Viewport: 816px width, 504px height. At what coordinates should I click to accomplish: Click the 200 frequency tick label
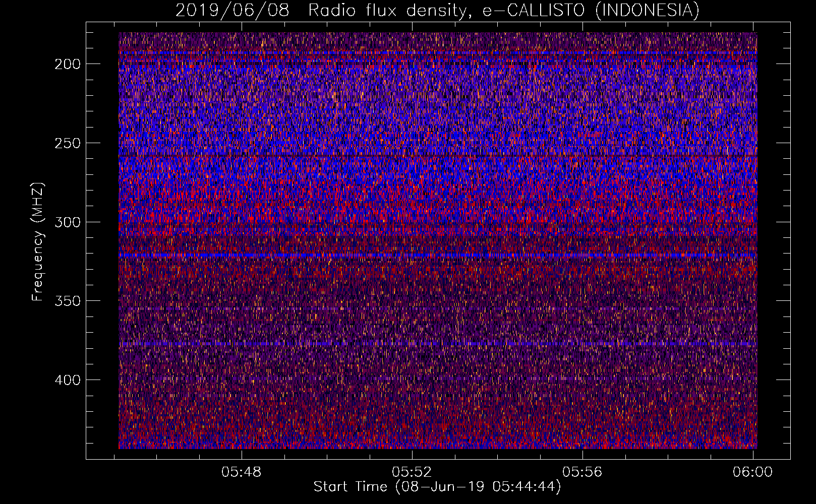point(68,64)
